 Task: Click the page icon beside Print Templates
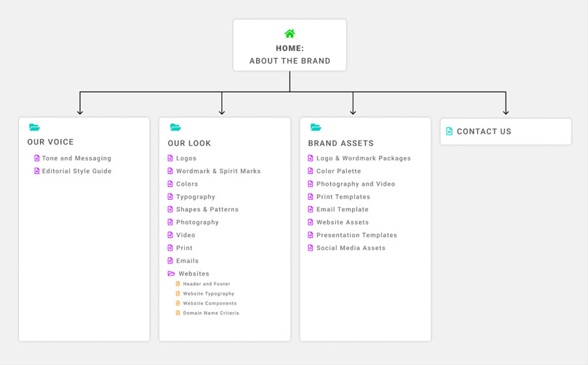point(310,196)
